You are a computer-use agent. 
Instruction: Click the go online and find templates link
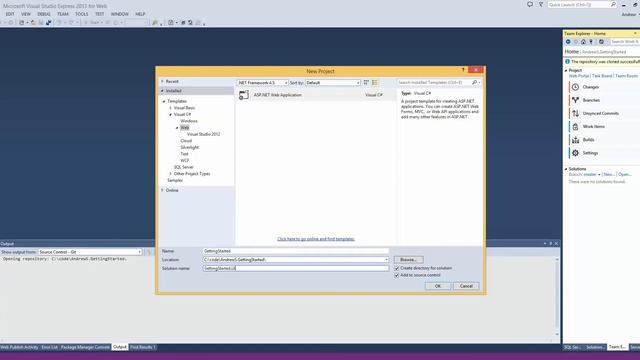316,239
